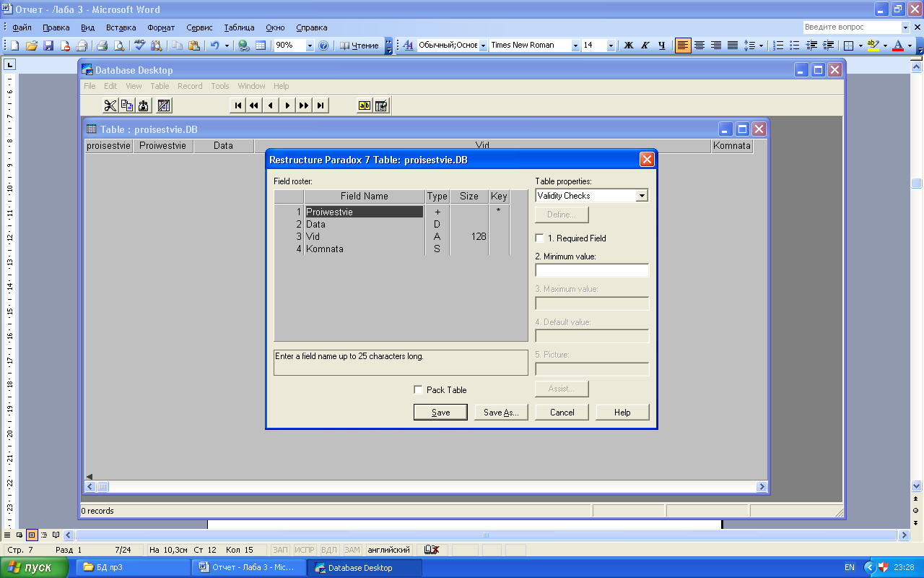Go to first record navigation button

pos(237,105)
